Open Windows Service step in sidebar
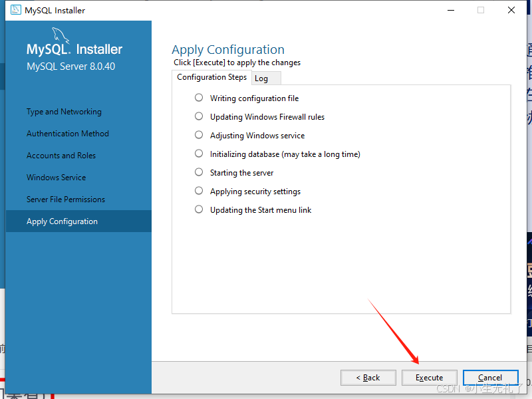Screen dimensions: 532x399 click(57, 177)
